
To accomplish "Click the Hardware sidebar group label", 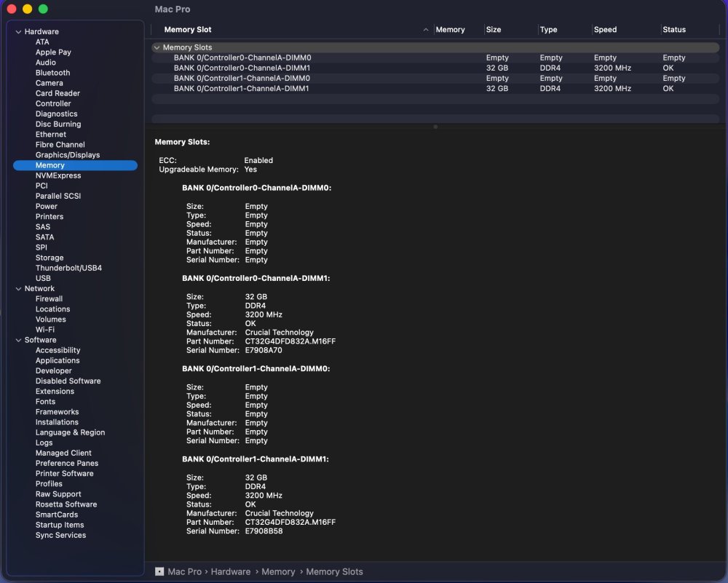I will [41, 31].
